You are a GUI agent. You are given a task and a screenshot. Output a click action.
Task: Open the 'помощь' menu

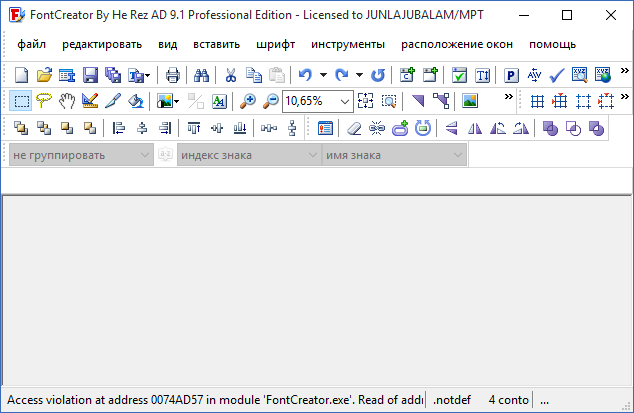(x=552, y=44)
